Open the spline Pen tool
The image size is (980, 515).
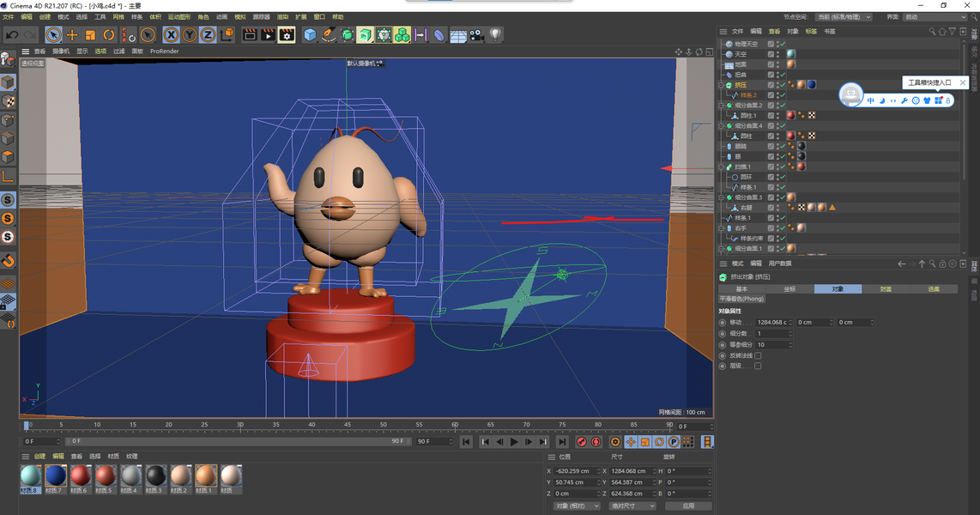pyautogui.click(x=328, y=35)
